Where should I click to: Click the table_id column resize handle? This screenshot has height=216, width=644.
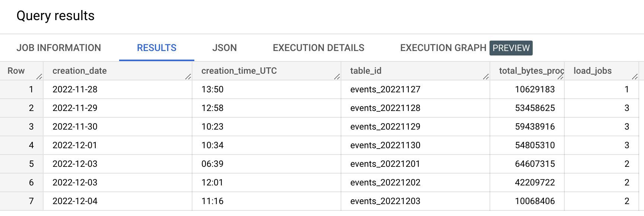click(x=486, y=76)
